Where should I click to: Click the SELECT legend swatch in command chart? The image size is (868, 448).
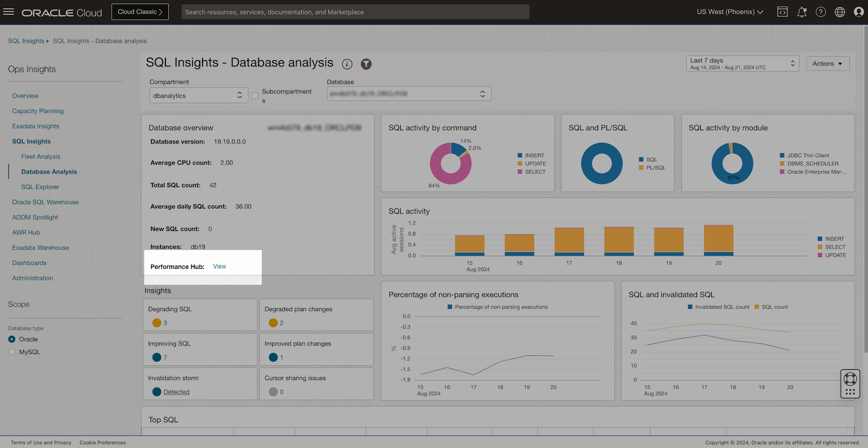point(520,172)
